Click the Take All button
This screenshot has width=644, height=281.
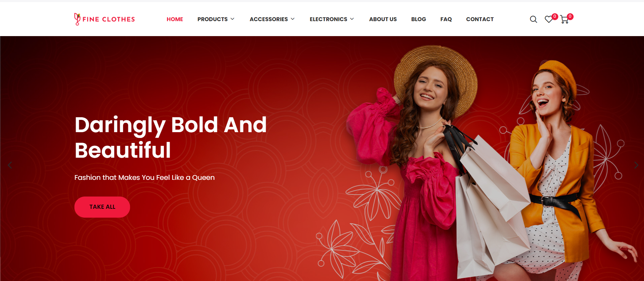click(102, 207)
